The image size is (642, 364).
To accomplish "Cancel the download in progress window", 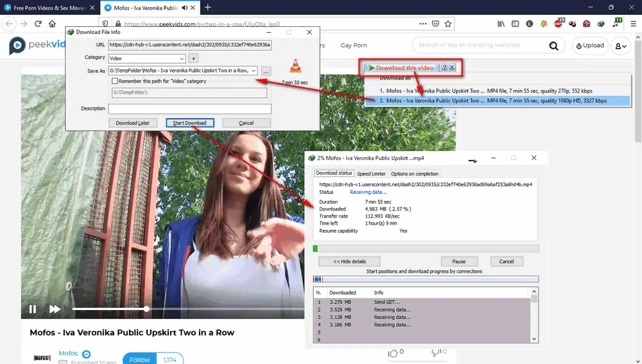I will click(507, 261).
